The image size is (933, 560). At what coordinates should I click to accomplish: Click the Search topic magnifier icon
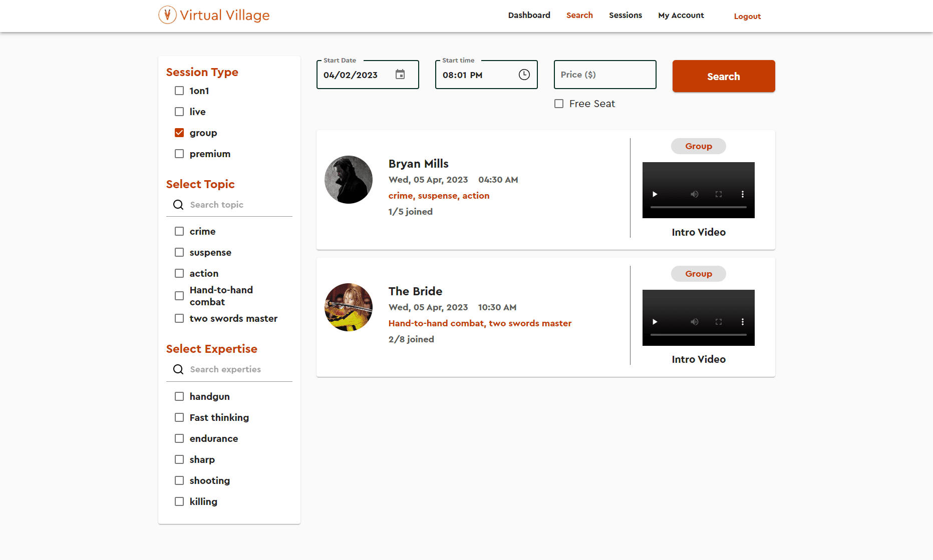point(178,205)
